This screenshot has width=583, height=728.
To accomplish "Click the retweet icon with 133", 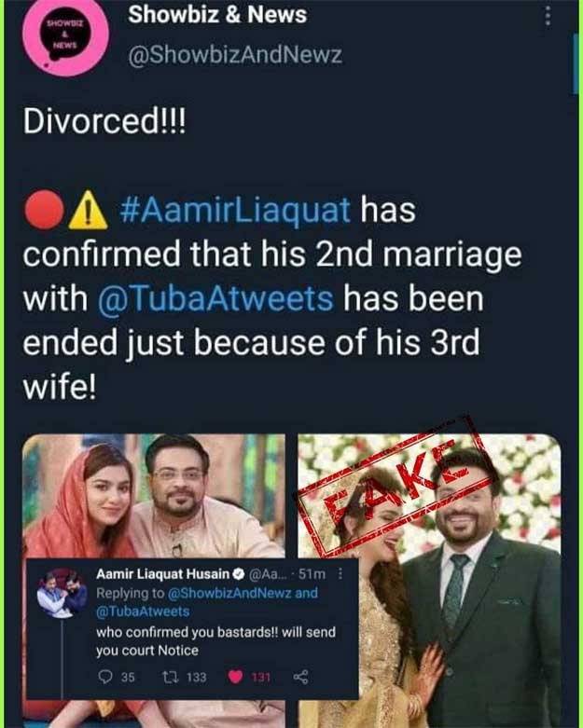I will pos(170,677).
